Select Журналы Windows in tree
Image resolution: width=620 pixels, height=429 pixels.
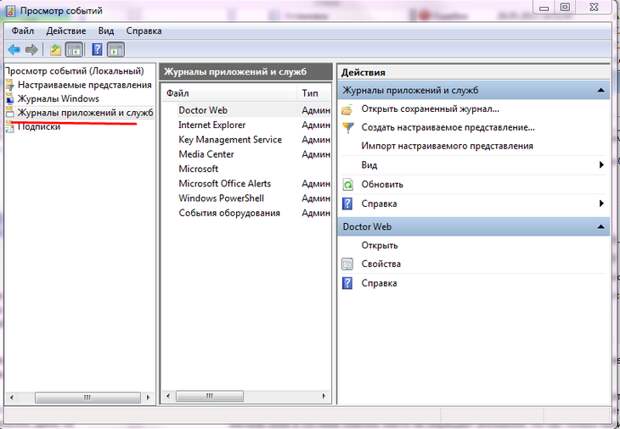click(x=59, y=99)
